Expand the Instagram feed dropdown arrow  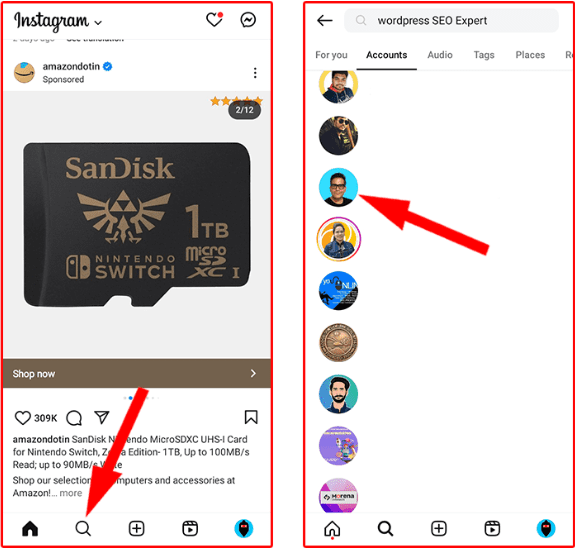[98, 23]
